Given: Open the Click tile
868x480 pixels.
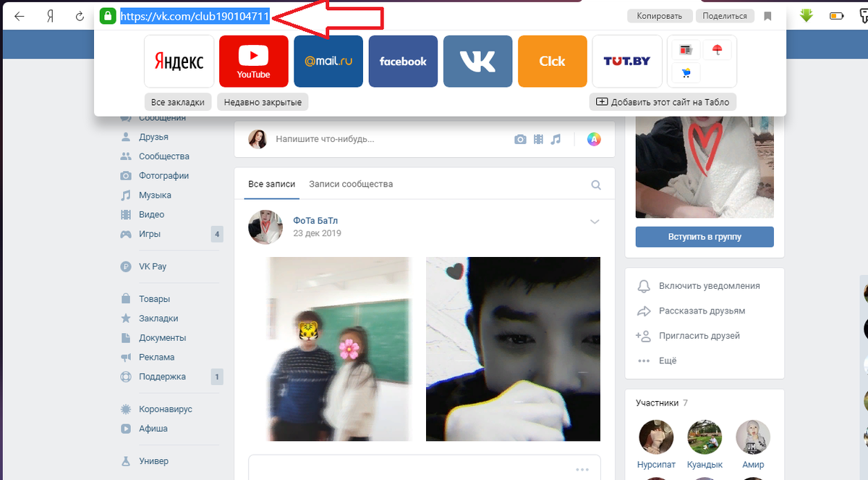Looking at the screenshot, I should point(552,62).
